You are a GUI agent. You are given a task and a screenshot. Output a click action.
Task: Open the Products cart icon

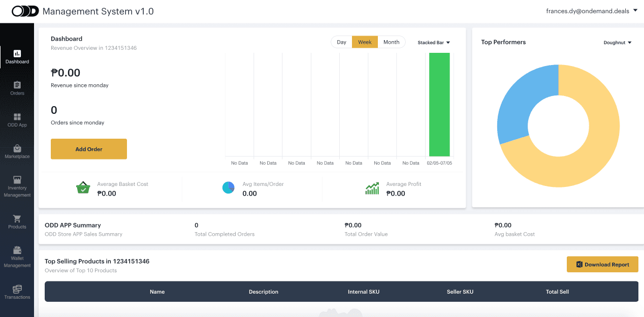pyautogui.click(x=17, y=218)
